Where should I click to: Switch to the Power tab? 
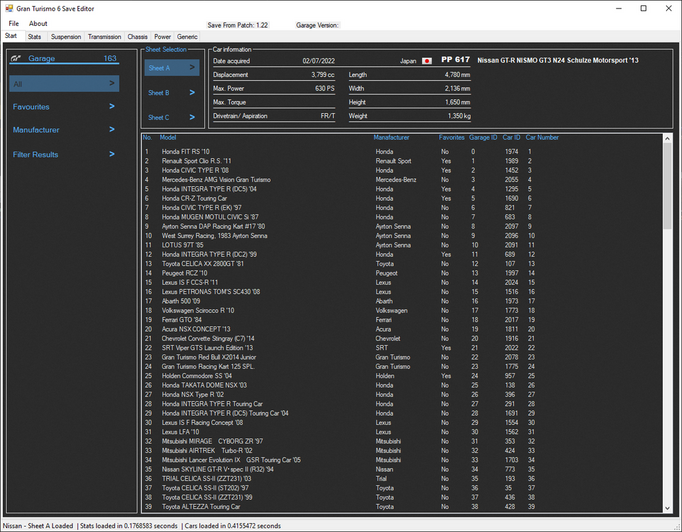tap(162, 37)
